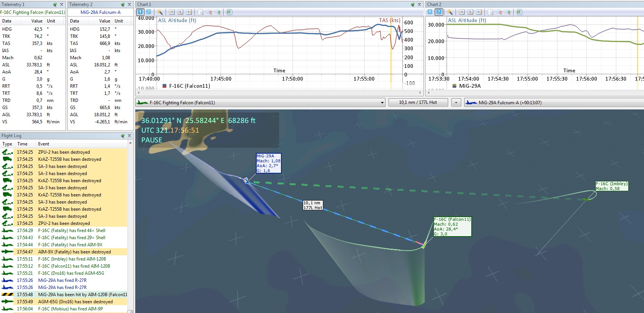Select 'MiG-29A has been hit by AIM-120B' log entry
The image size is (644, 313).
click(x=64, y=295)
